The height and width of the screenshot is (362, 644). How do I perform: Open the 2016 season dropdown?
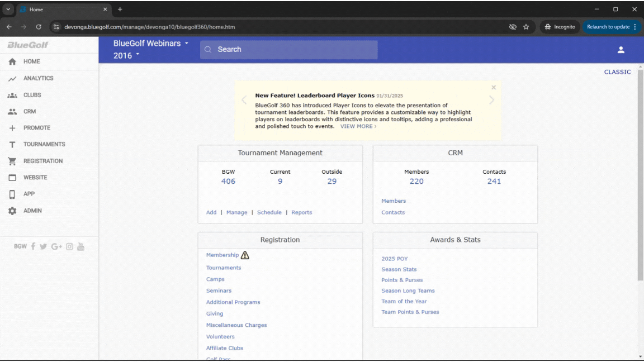[126, 55]
